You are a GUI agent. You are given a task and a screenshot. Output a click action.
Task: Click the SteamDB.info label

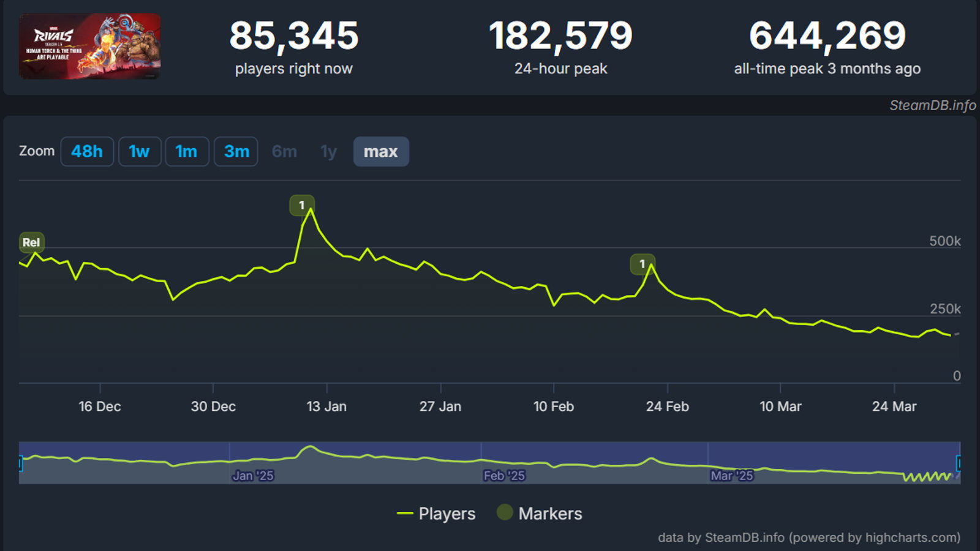(932, 105)
